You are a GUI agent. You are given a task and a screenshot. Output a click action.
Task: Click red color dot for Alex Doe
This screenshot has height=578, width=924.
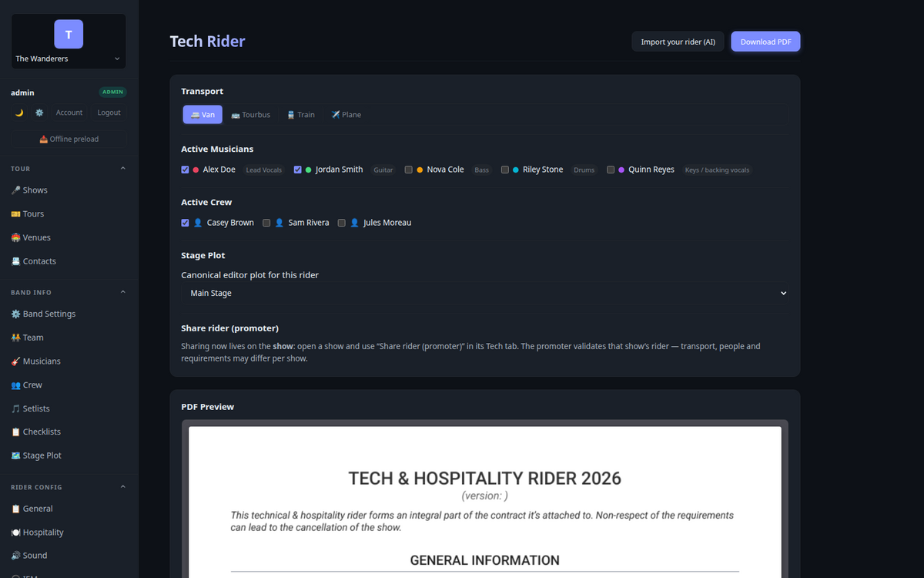coord(196,170)
